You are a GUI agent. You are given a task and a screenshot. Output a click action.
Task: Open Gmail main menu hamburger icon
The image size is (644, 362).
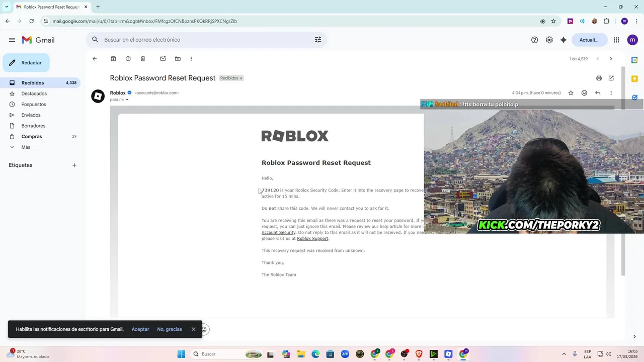coord(12,40)
